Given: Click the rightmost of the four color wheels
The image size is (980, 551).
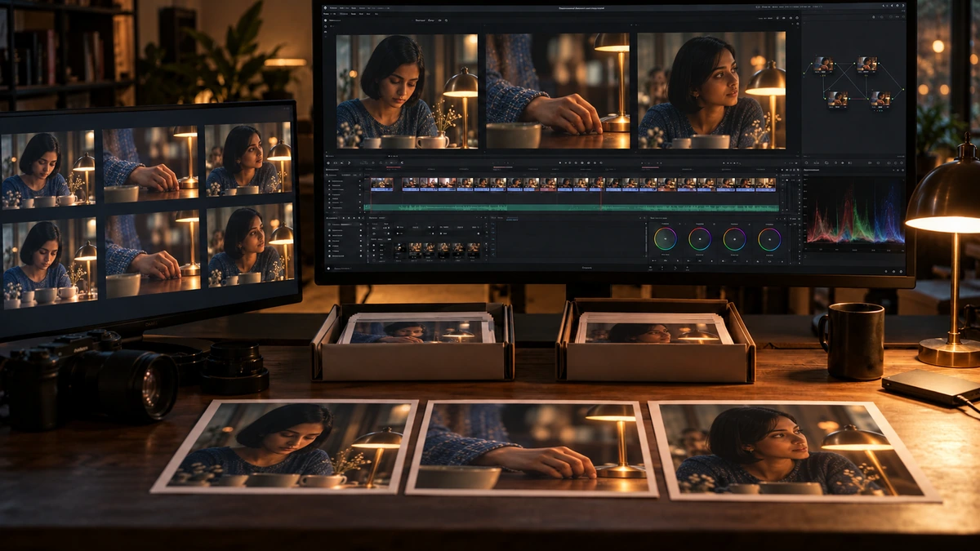Looking at the screenshot, I should point(769,239).
